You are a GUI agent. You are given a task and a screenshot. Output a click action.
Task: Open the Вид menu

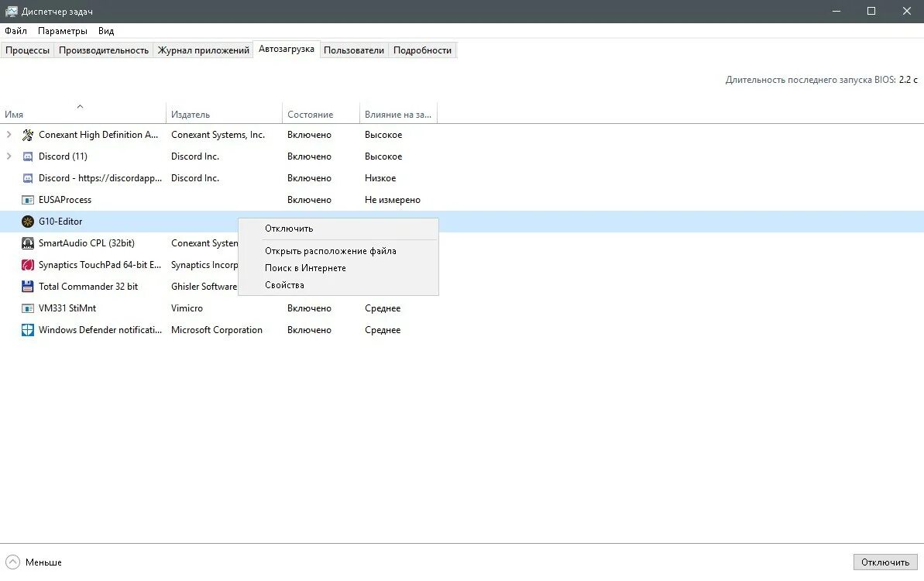point(106,31)
